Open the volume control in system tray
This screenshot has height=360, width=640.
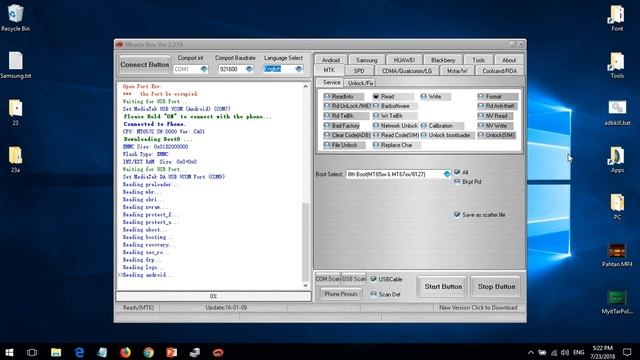(565, 352)
